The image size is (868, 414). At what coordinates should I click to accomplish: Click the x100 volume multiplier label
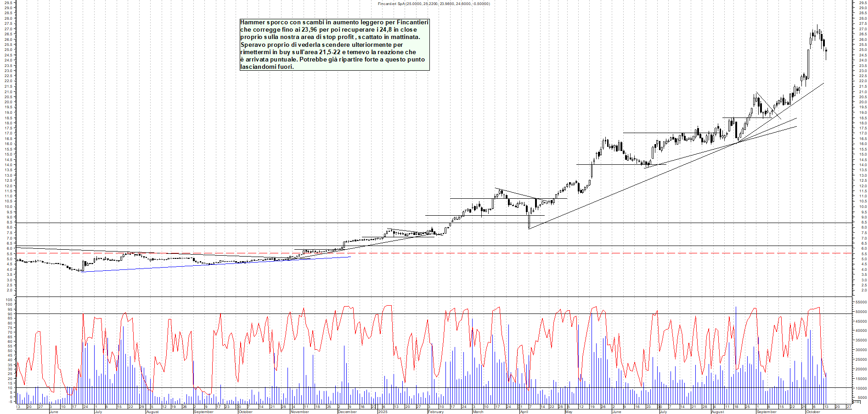coord(856,402)
